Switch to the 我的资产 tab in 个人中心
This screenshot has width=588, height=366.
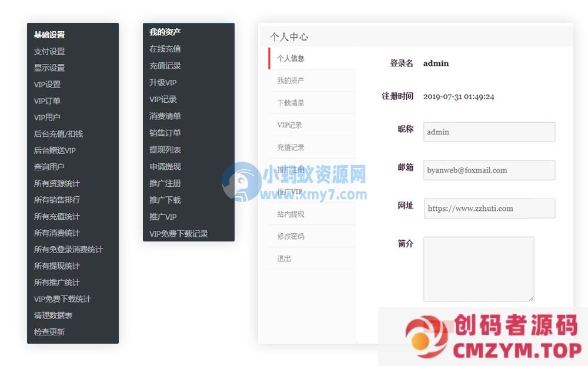pyautogui.click(x=290, y=80)
